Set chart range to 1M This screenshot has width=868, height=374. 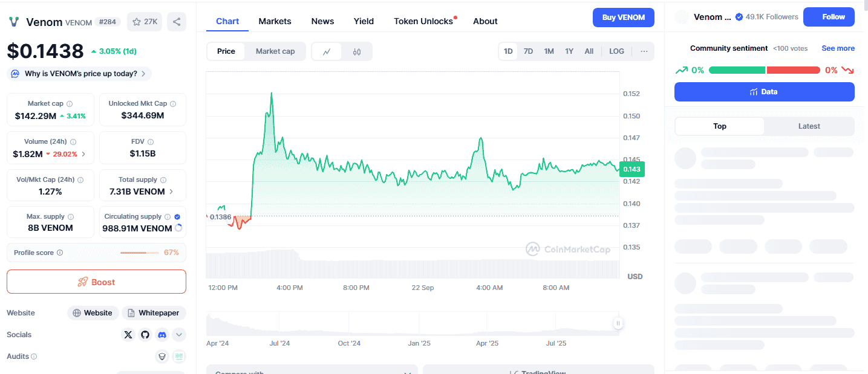tap(549, 51)
